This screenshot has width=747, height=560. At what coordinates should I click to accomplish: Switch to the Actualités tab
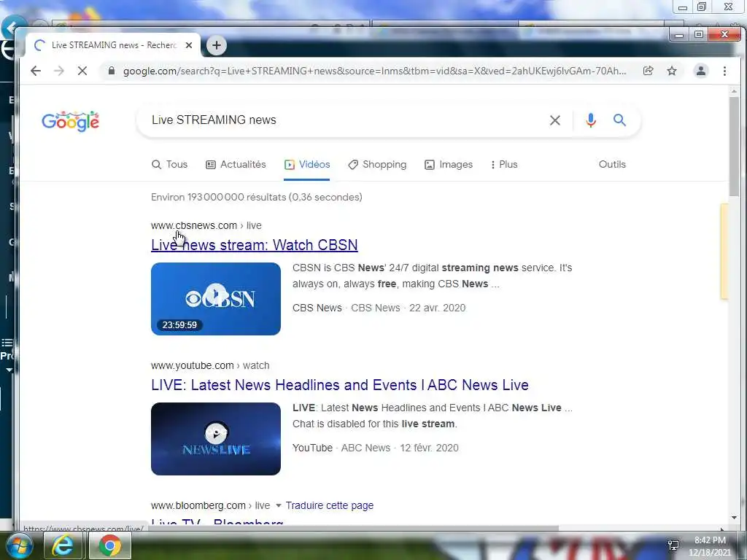click(x=236, y=164)
